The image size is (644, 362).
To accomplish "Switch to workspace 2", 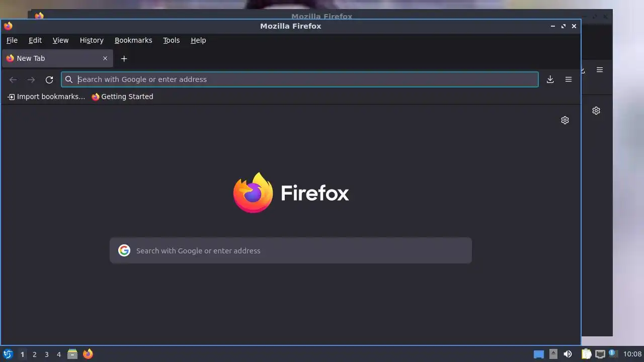I will pos(34,354).
